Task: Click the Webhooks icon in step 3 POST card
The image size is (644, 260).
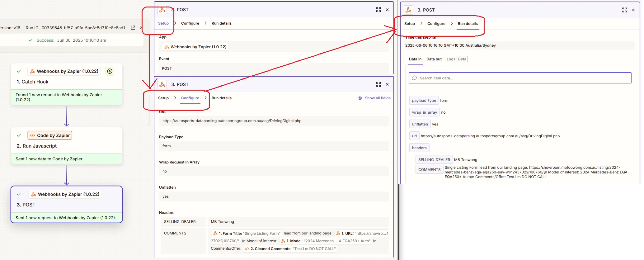Action: [34, 194]
